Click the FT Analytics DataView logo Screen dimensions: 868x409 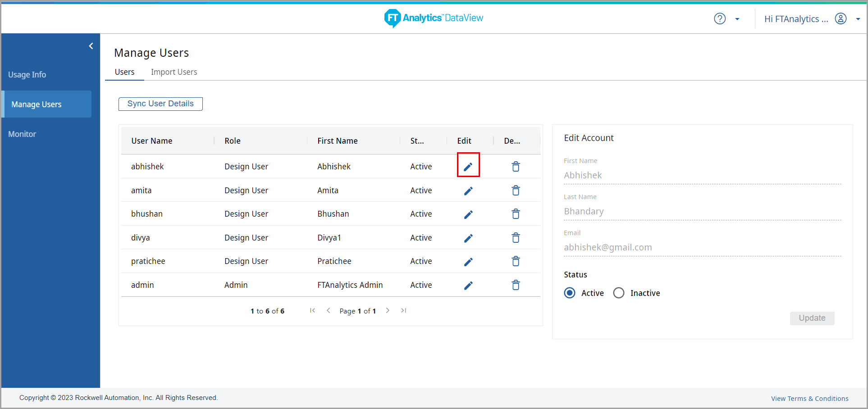tap(434, 18)
